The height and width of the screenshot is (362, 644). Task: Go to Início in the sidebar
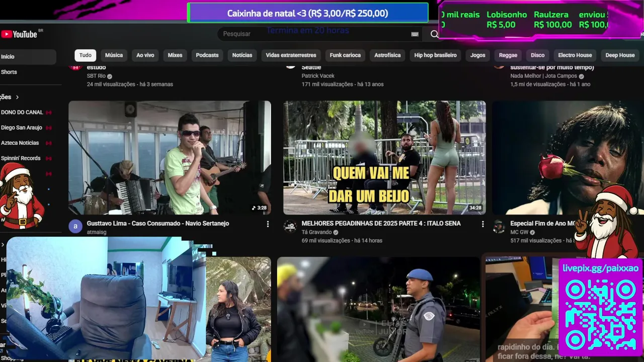[28, 57]
